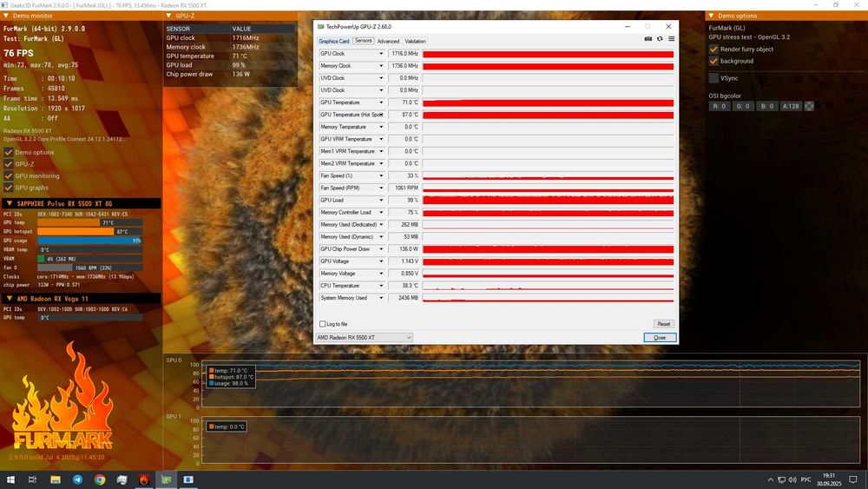Check the Log to file box
The width and height of the screenshot is (868, 489).
pos(322,324)
